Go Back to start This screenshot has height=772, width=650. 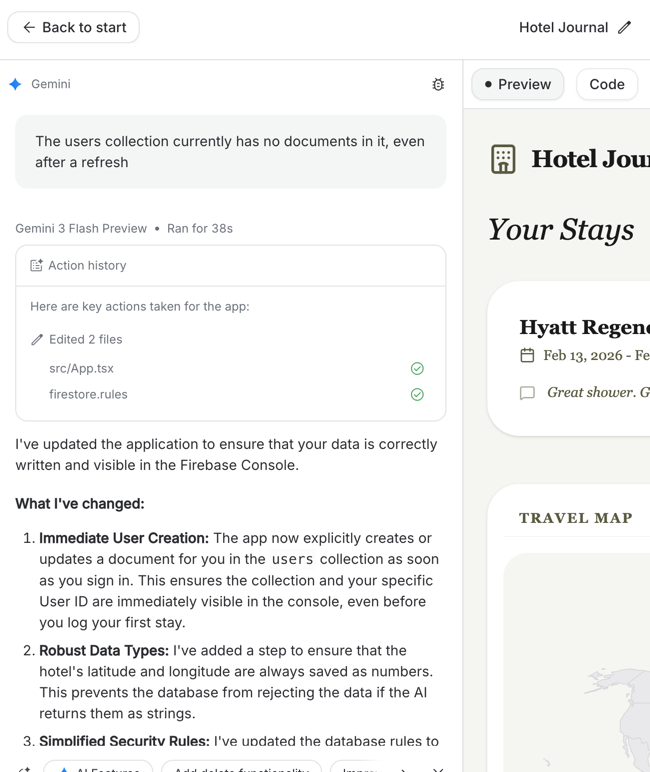coord(73,27)
